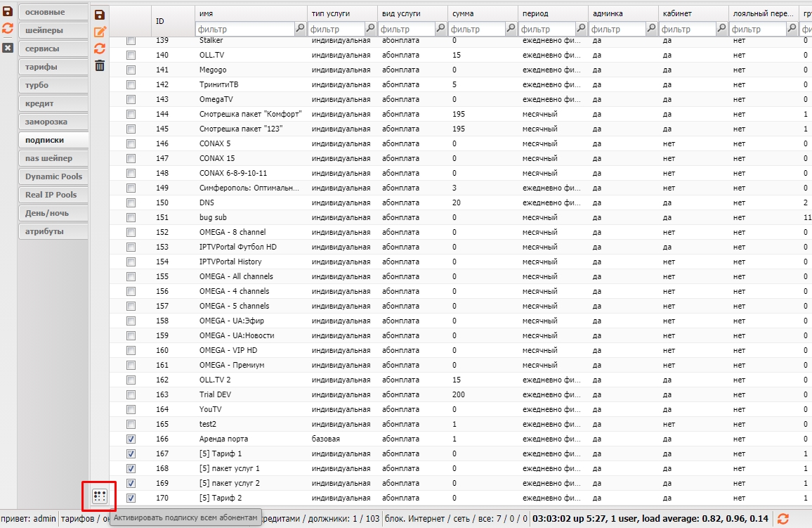The height and width of the screenshot is (528, 812).
Task: Focus the тип услуги filter field
Action: pos(336,30)
